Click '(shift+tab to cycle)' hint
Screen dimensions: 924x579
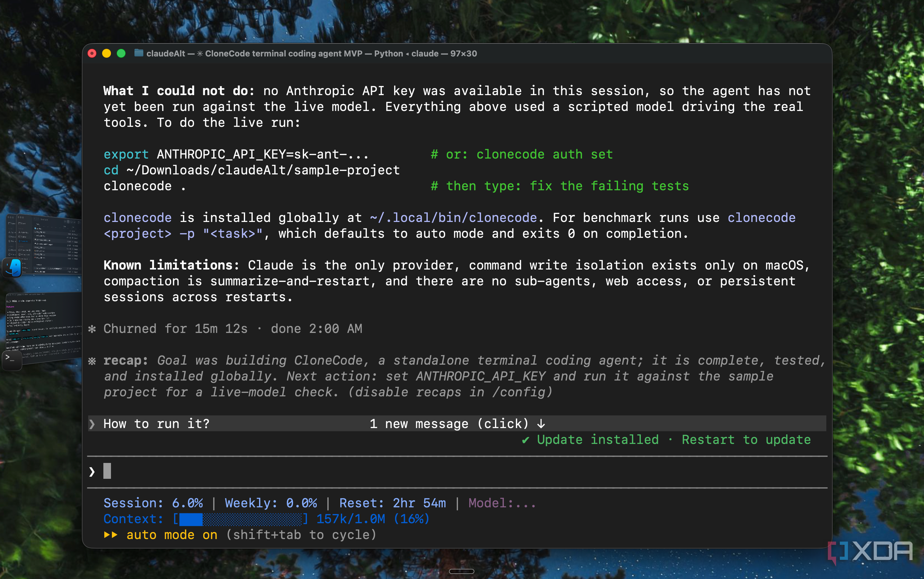tap(301, 535)
